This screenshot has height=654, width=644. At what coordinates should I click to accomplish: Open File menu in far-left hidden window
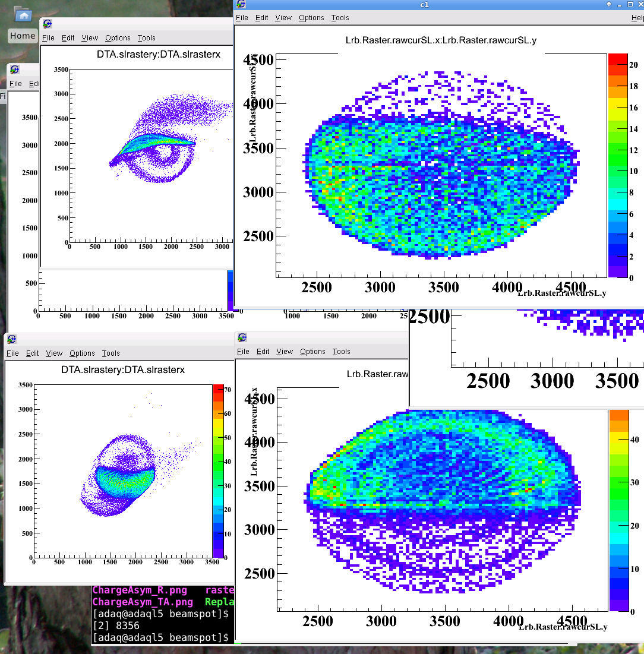15,83
